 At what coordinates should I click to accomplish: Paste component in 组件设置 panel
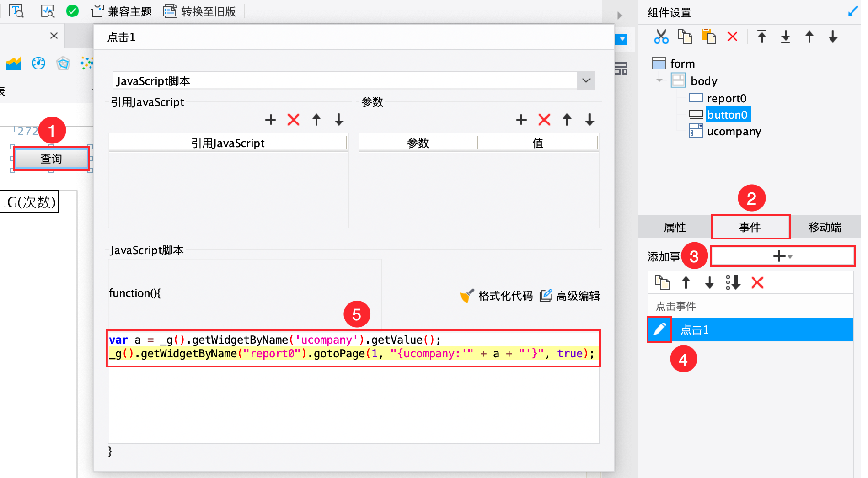(x=708, y=37)
